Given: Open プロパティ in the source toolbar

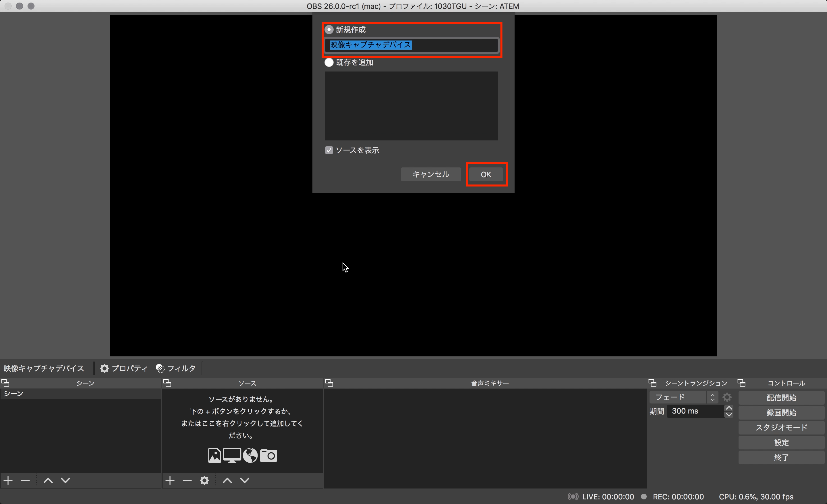Looking at the screenshot, I should 124,368.
